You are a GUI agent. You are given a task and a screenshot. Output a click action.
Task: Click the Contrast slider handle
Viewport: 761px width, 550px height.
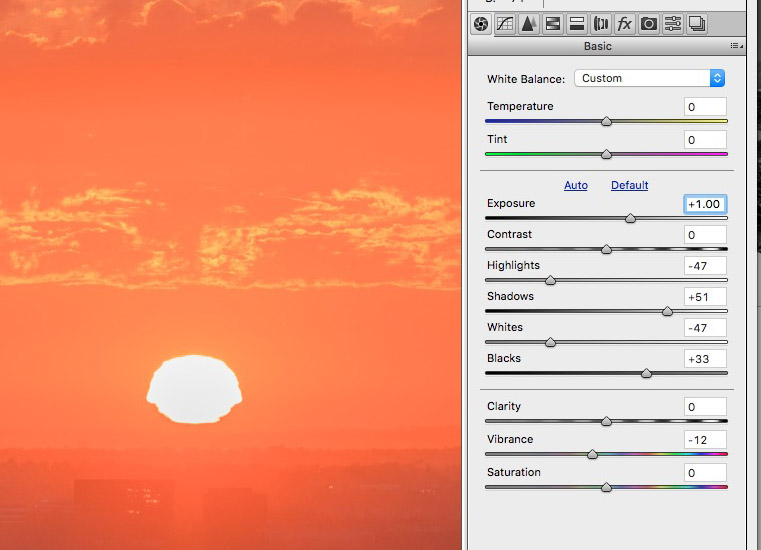point(606,250)
